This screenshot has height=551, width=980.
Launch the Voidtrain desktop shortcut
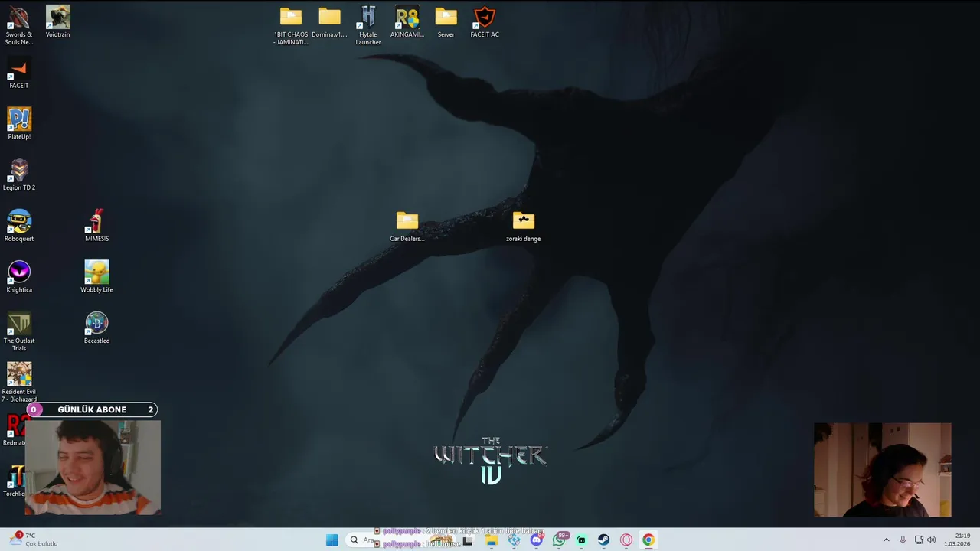(57, 21)
